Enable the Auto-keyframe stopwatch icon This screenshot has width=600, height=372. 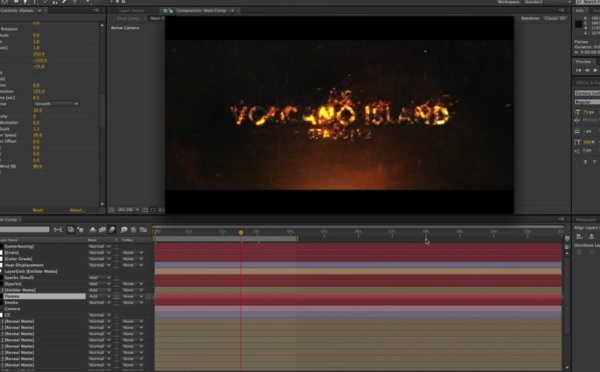[134, 230]
